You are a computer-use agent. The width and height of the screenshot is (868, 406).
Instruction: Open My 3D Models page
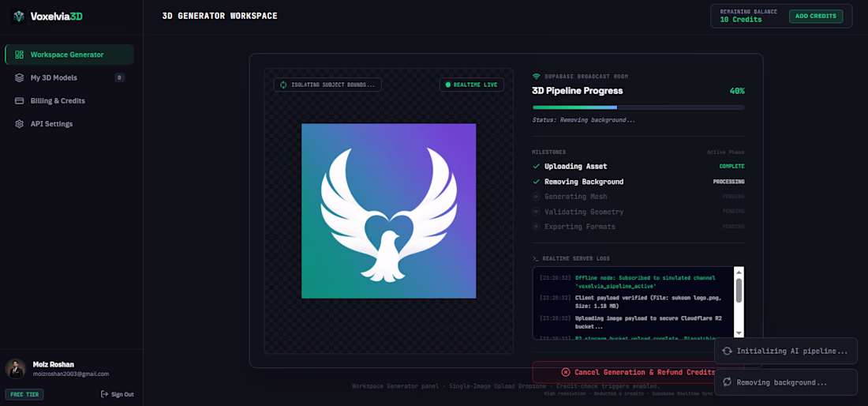pyautogui.click(x=69, y=77)
